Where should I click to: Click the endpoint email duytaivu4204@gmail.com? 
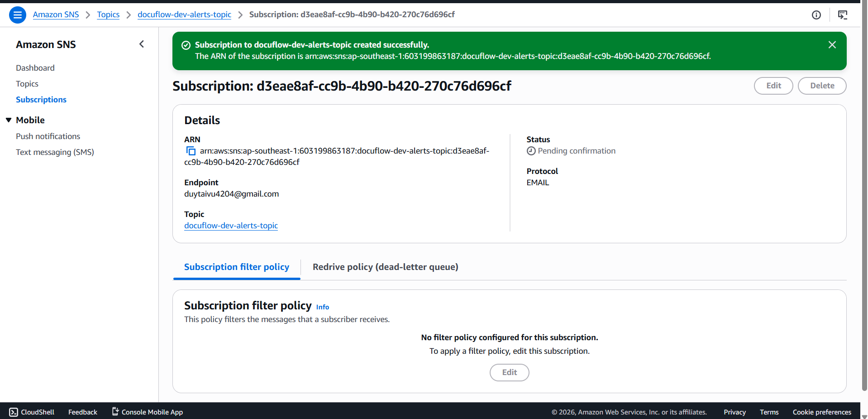tap(231, 194)
